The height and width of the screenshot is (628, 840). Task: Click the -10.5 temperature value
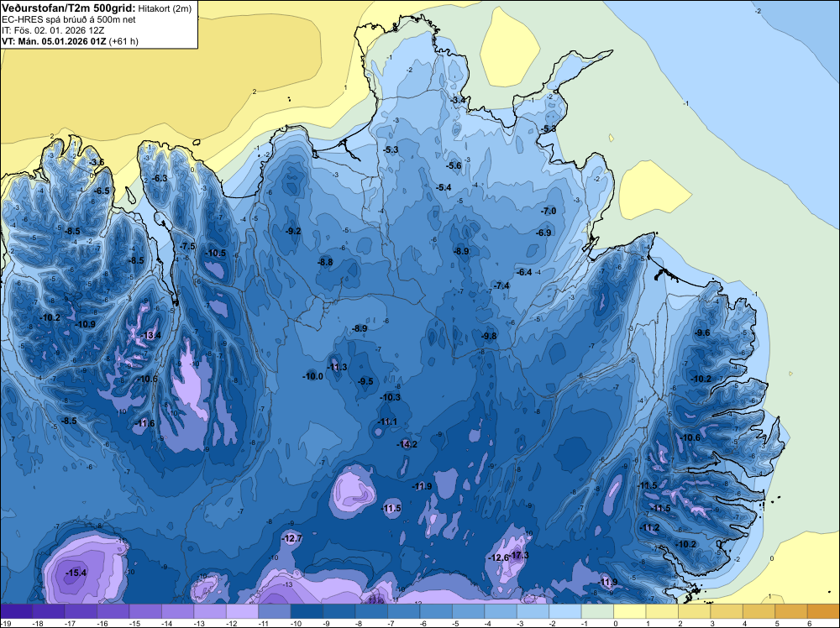click(x=215, y=254)
